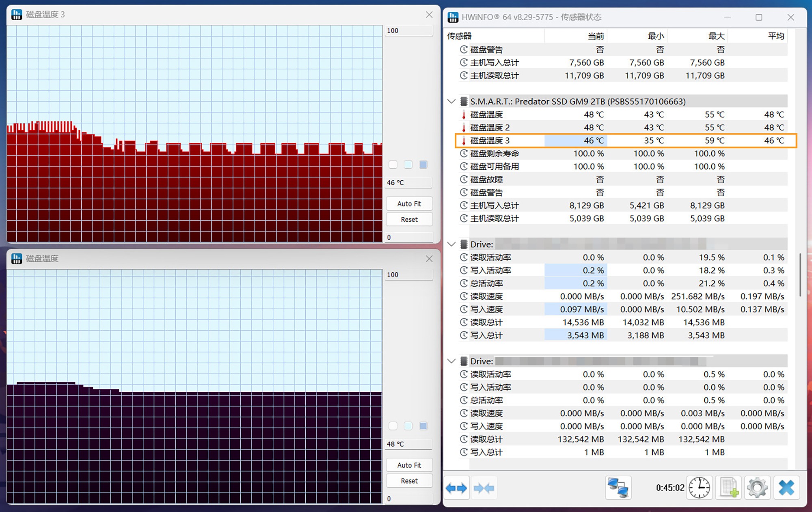812x512 pixels.
Task: Pick the blue swatch in 磁盘温度 graph window
Action: [423, 426]
